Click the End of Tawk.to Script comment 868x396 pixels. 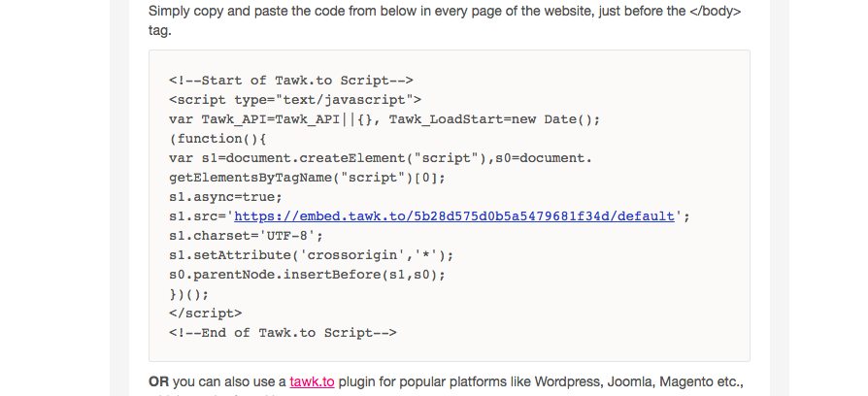tap(283, 333)
